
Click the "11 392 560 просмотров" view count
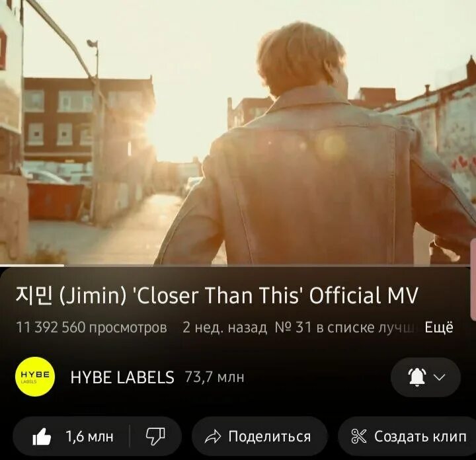click(91, 327)
